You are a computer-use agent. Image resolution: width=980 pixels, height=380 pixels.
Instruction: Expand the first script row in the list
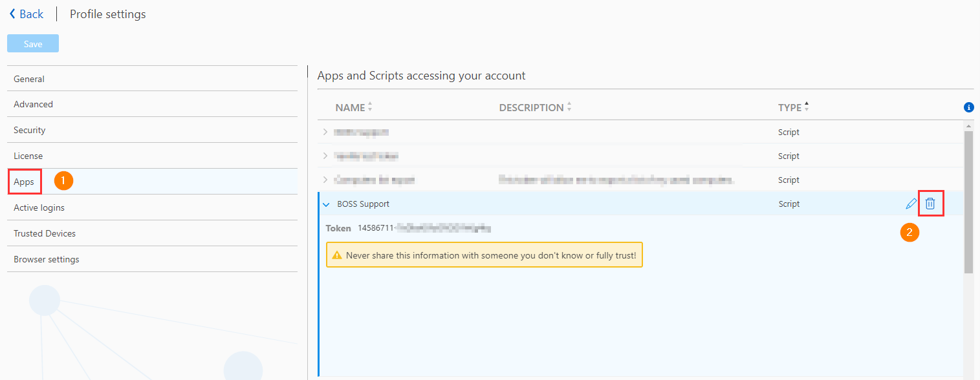(325, 132)
